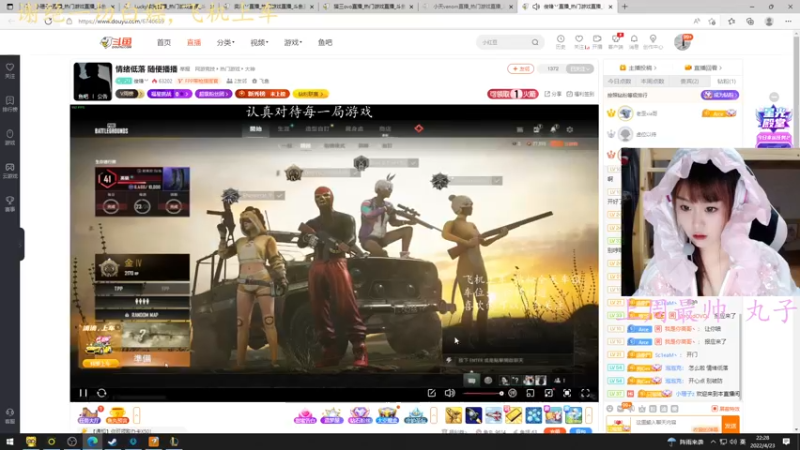Image resolution: width=800 pixels, height=450 pixels.
Task: Enter full screen in the video player
Action: coord(585,393)
